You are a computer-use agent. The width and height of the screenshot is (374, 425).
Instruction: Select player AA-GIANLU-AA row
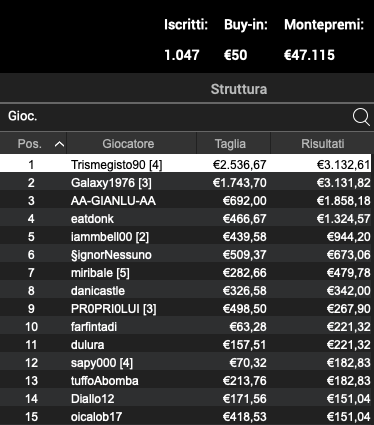pyautogui.click(x=185, y=201)
